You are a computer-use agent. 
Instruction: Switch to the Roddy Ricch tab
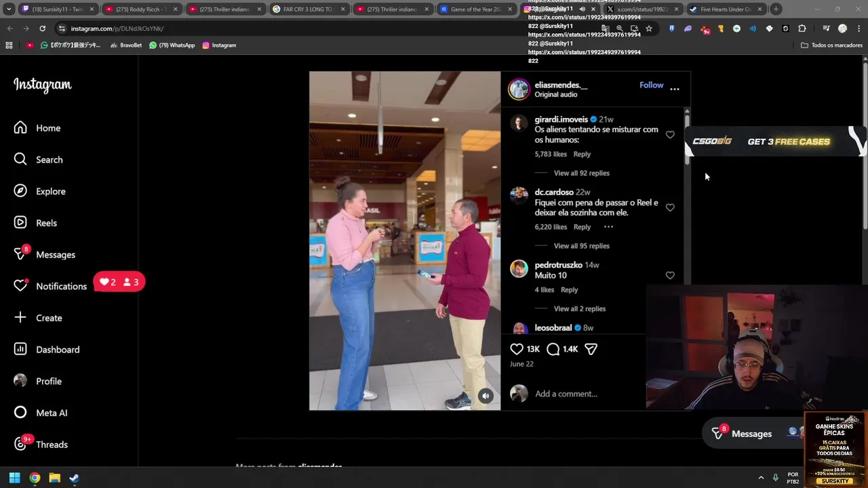[x=141, y=9]
